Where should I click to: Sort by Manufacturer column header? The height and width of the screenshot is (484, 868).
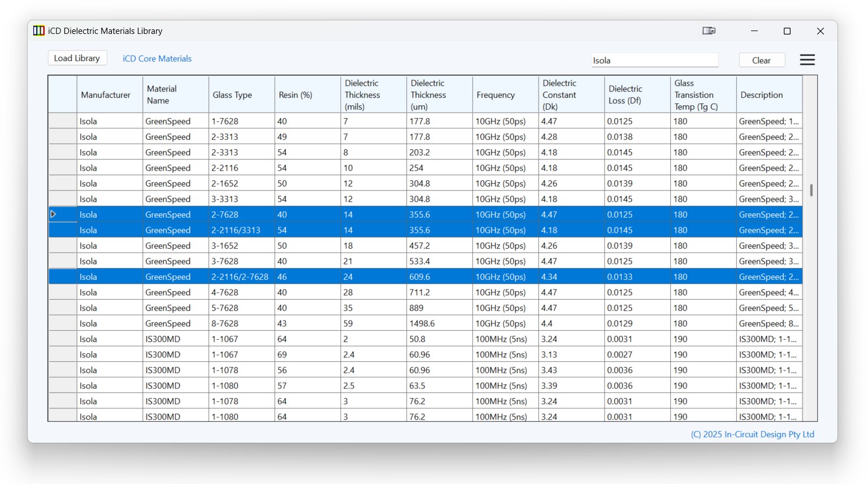(110, 95)
